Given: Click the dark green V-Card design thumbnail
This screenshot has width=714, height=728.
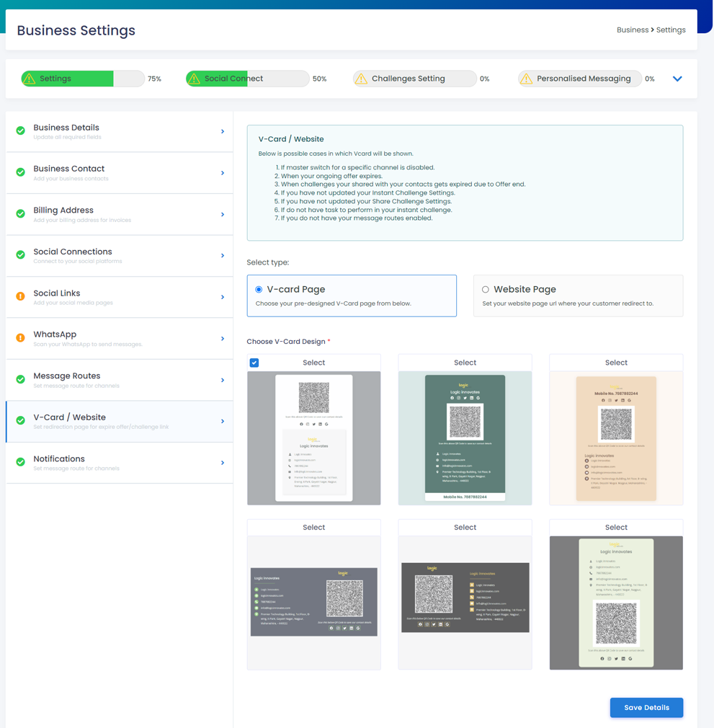Looking at the screenshot, I should 465,438.
